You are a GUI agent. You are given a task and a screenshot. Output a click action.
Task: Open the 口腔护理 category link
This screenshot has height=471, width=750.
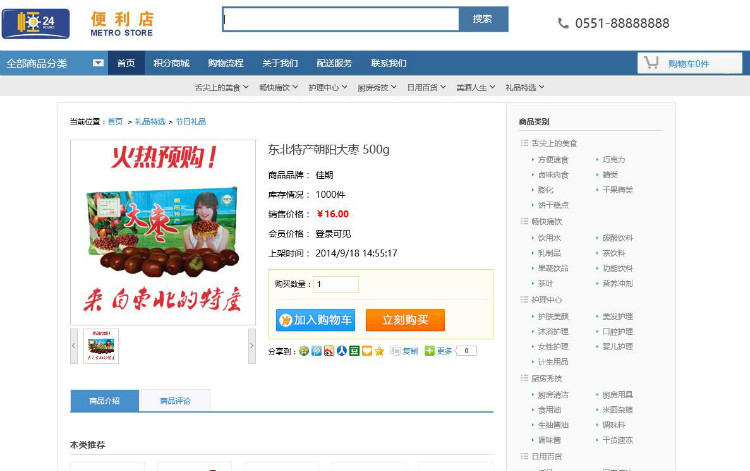tap(618, 331)
